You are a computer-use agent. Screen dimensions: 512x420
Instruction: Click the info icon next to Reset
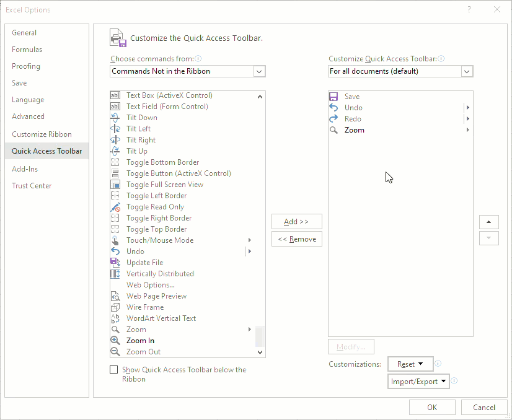click(438, 364)
